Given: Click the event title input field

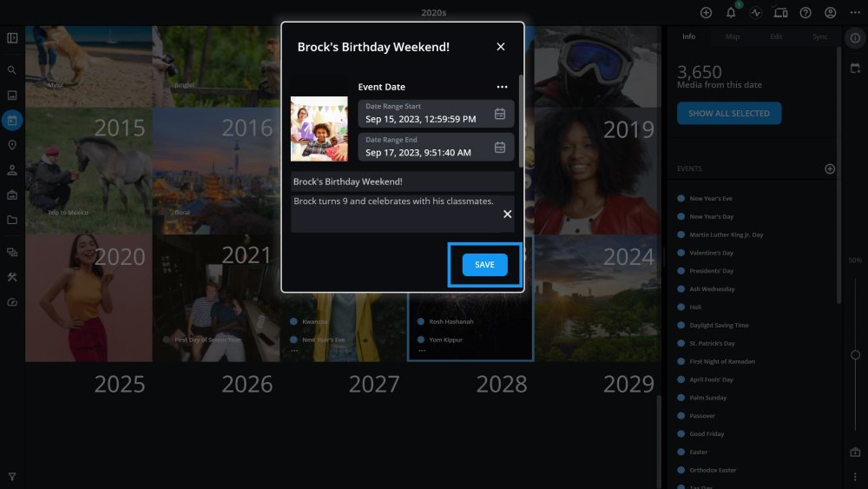Looking at the screenshot, I should pyautogui.click(x=403, y=182).
